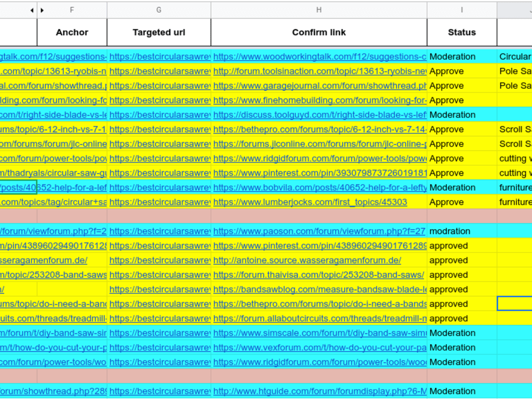Click the right arrow to expand hidden columns

click(42, 10)
